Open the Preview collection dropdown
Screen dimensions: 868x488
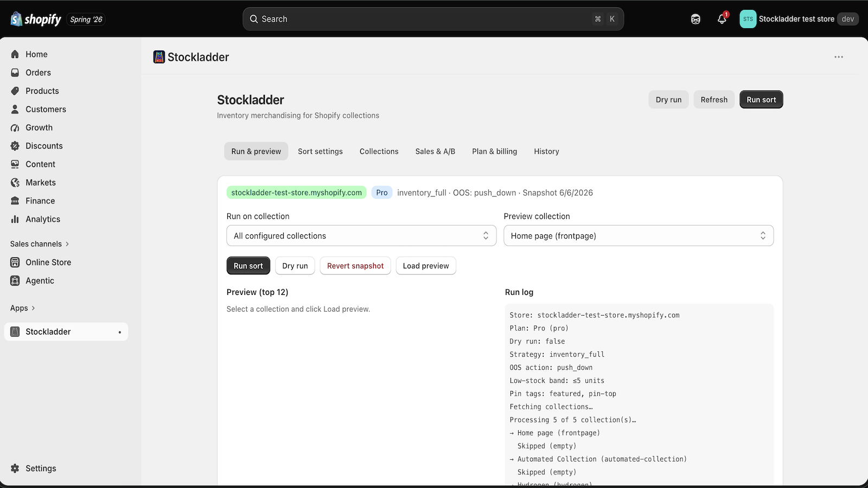(639, 236)
